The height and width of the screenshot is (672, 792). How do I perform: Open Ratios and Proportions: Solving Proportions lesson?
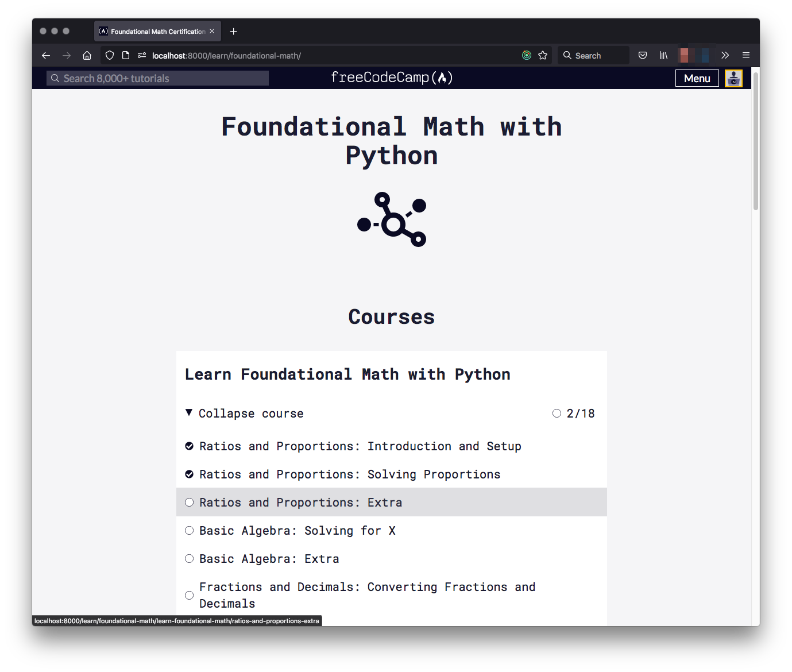coord(350,474)
